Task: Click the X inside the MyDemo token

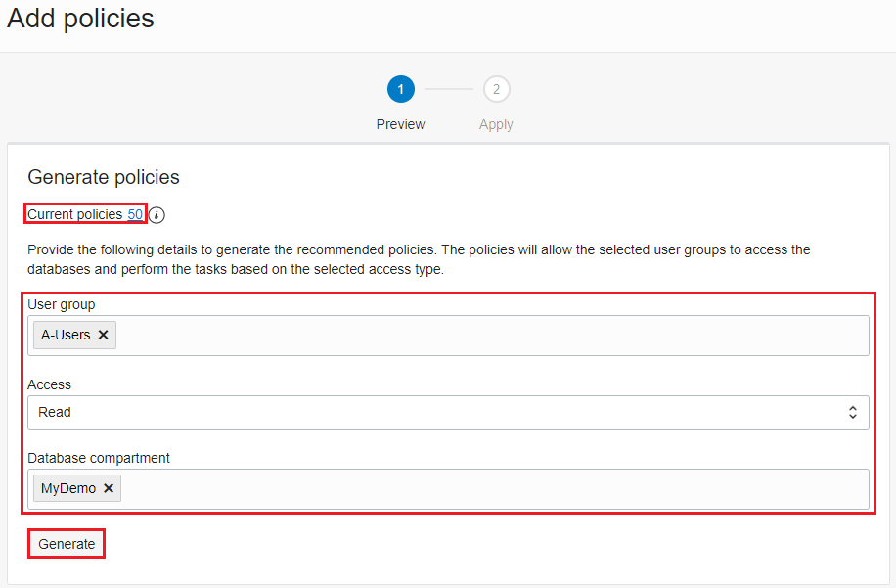Action: (108, 487)
